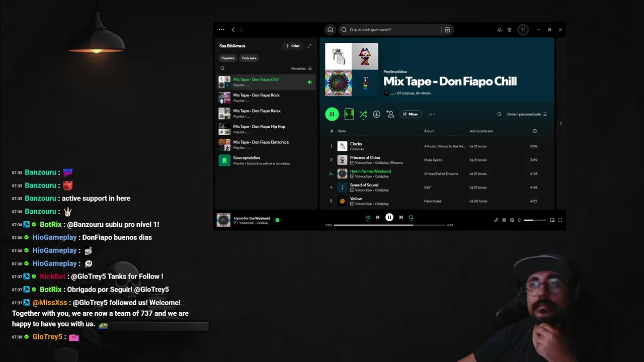Show lyrics with the microphone icon
This screenshot has width=644, height=362.
[496, 220]
